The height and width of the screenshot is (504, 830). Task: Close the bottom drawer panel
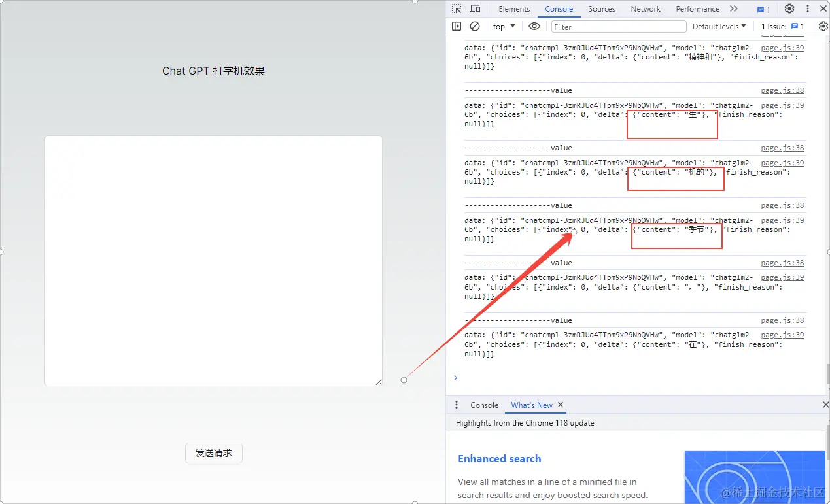click(x=825, y=405)
